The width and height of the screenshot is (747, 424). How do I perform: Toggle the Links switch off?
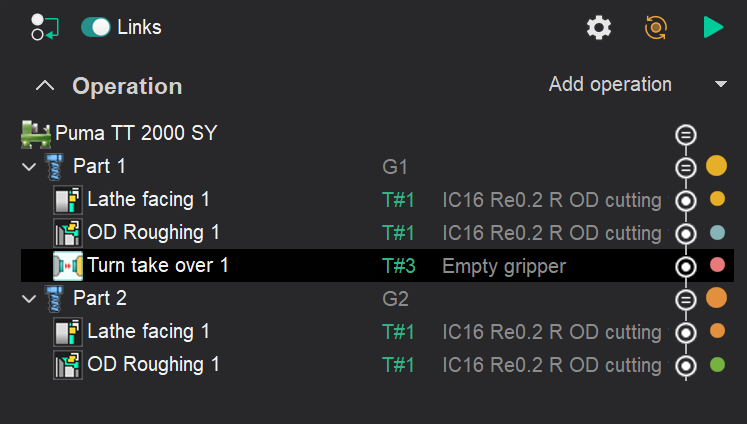click(x=97, y=27)
